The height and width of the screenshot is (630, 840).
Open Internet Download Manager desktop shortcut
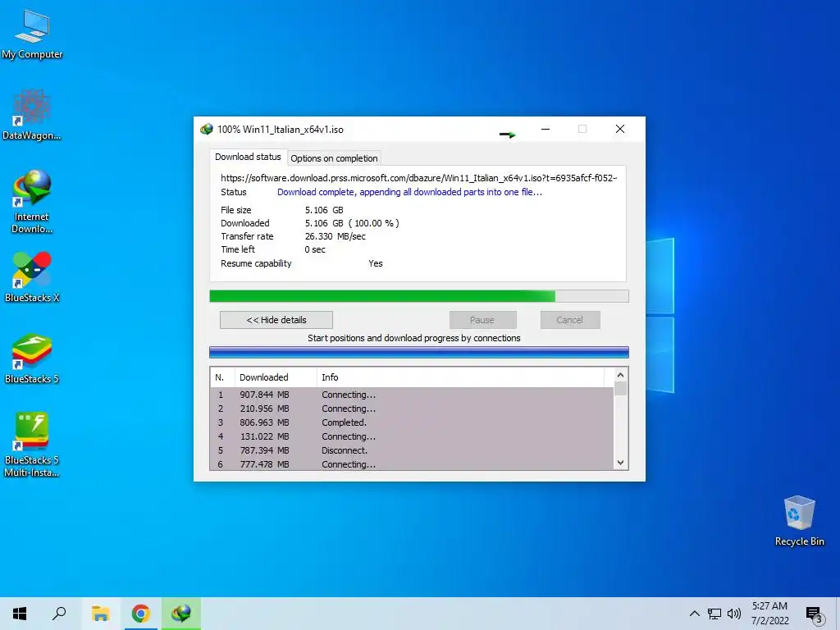click(x=32, y=201)
